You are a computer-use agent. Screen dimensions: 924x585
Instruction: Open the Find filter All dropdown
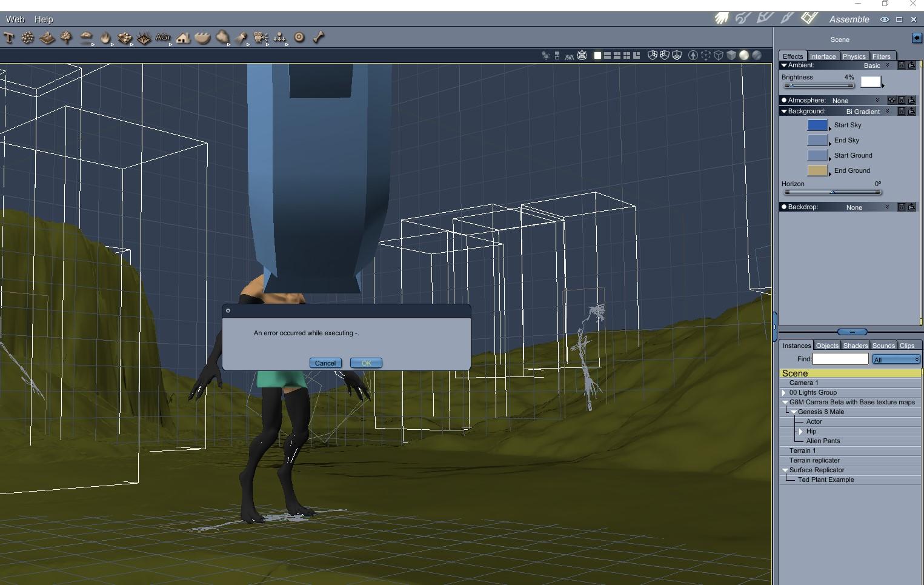coord(896,359)
